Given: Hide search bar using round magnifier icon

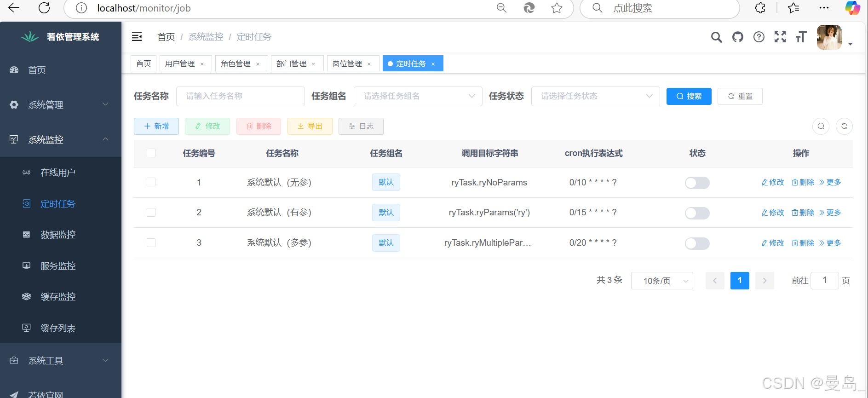Looking at the screenshot, I should (821, 126).
